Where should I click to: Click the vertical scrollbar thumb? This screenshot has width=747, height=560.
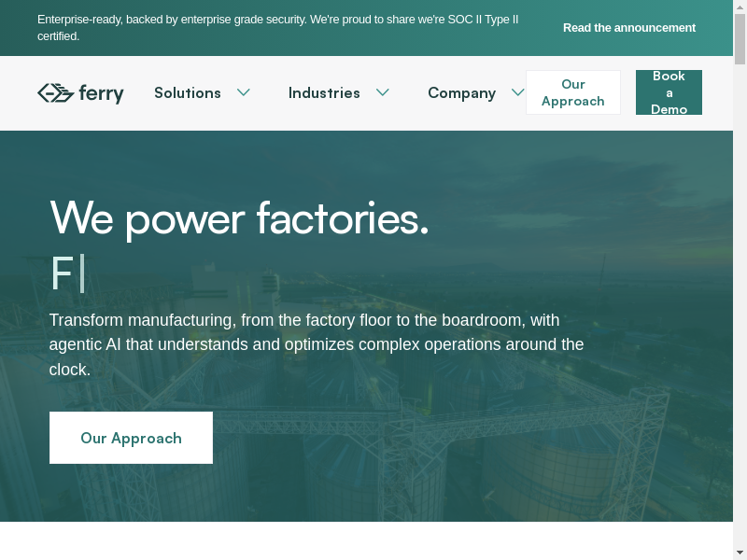click(x=740, y=37)
